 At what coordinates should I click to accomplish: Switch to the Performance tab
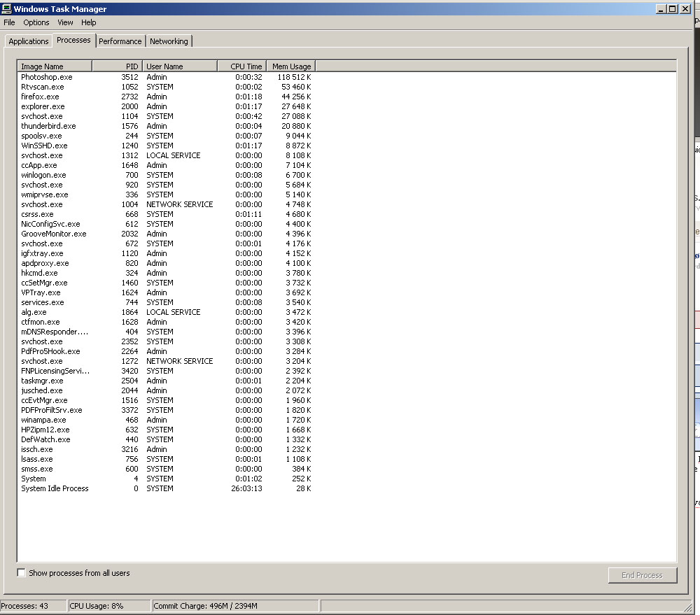click(120, 41)
